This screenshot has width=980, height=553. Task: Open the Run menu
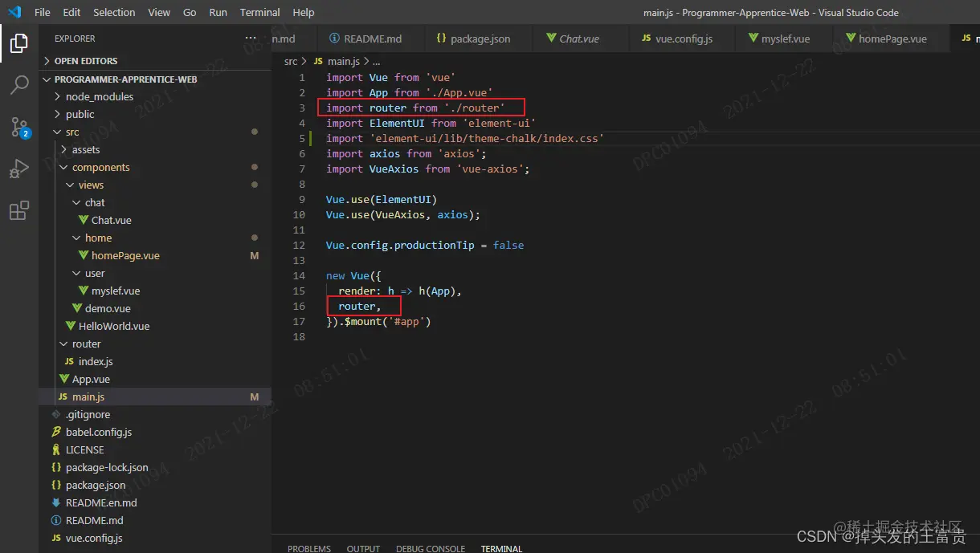218,12
